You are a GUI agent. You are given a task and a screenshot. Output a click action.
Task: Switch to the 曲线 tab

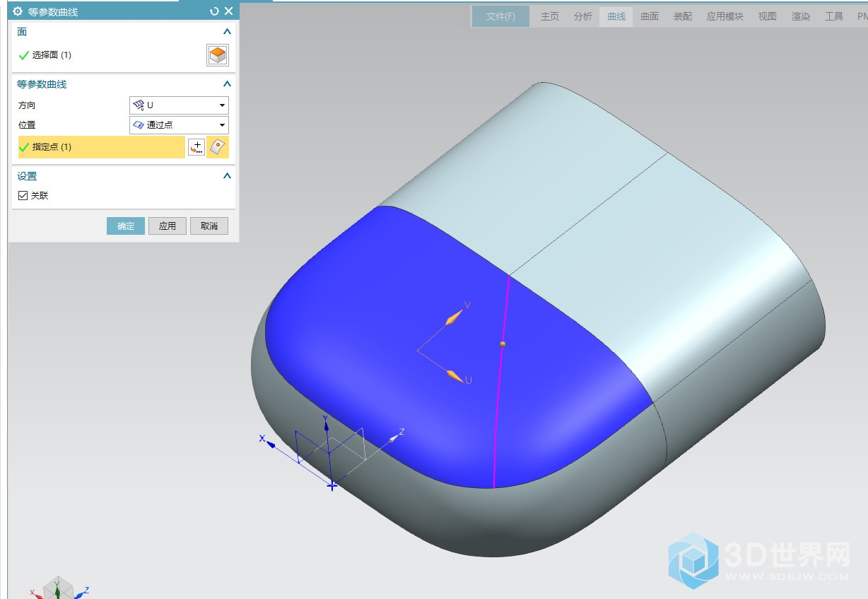click(616, 16)
